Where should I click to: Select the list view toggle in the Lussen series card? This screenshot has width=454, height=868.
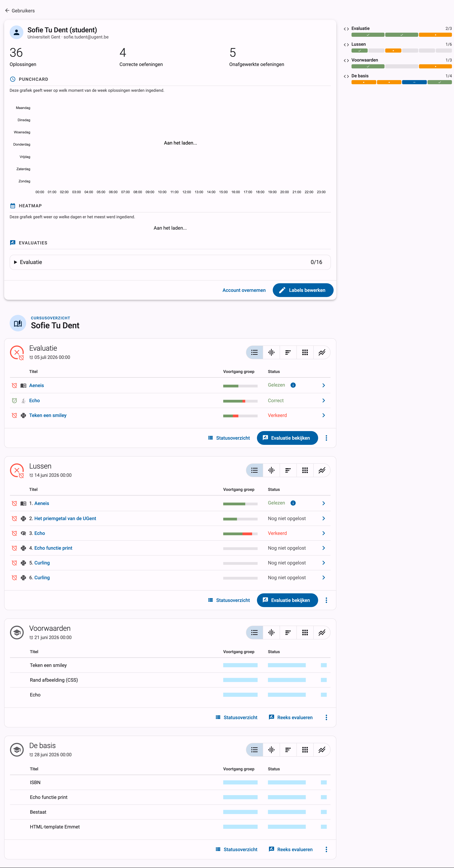coord(255,470)
